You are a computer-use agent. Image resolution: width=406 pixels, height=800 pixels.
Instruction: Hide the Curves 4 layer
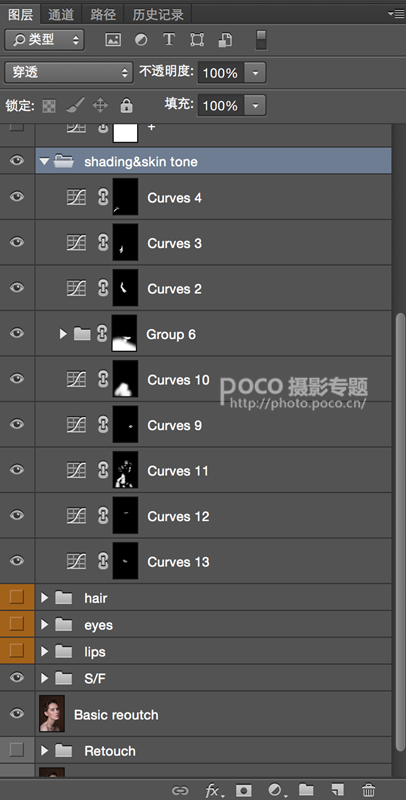click(x=17, y=196)
